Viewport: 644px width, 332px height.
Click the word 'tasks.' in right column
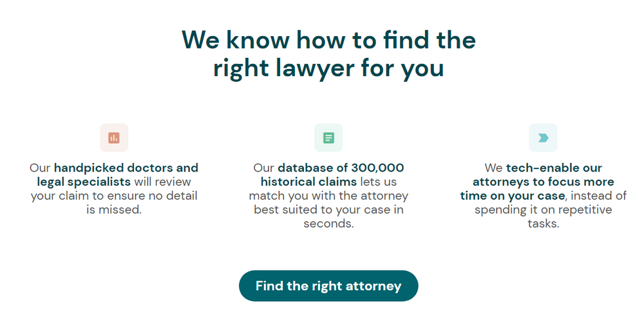coord(543,224)
